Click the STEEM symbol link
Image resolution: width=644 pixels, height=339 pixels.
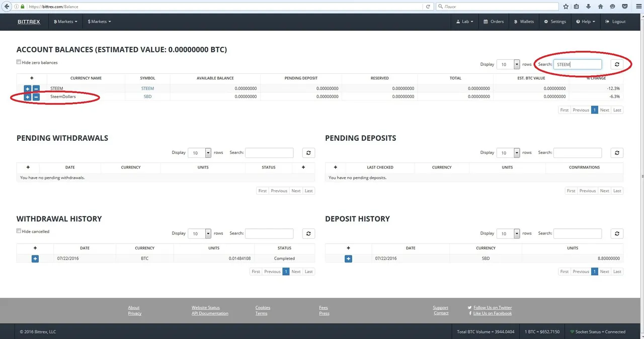[x=147, y=89]
